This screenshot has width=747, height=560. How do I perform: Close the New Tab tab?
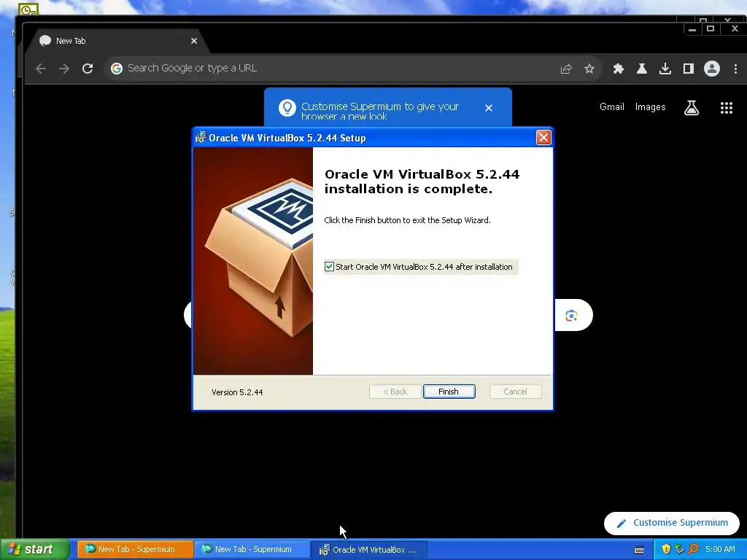[x=194, y=41]
